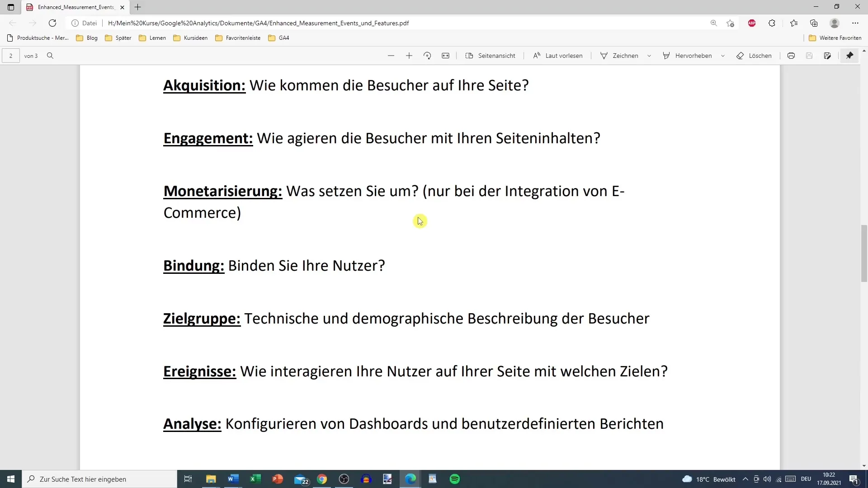Print the PDF document
This screenshot has width=868, height=488.
791,56
